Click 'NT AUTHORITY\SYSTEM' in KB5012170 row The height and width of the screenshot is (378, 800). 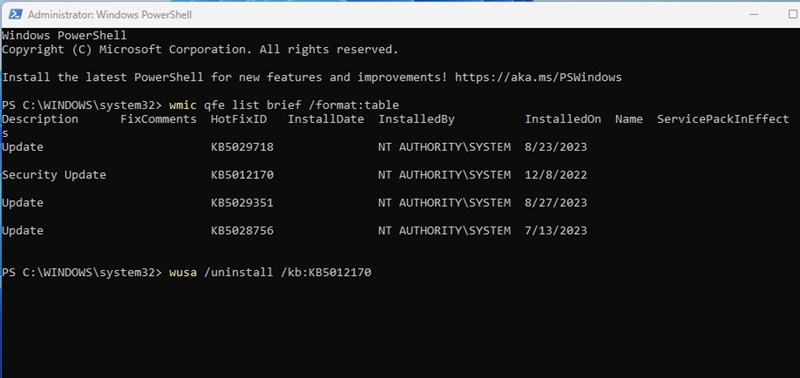tap(444, 175)
